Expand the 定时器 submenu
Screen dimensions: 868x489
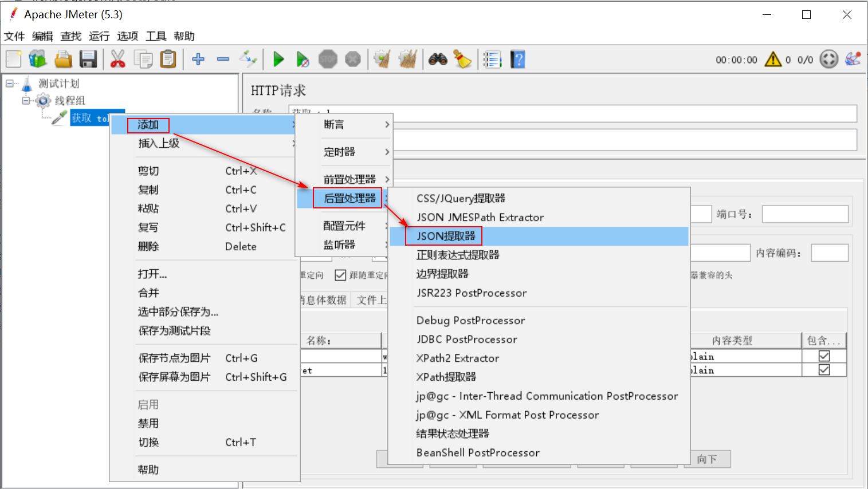pos(345,152)
